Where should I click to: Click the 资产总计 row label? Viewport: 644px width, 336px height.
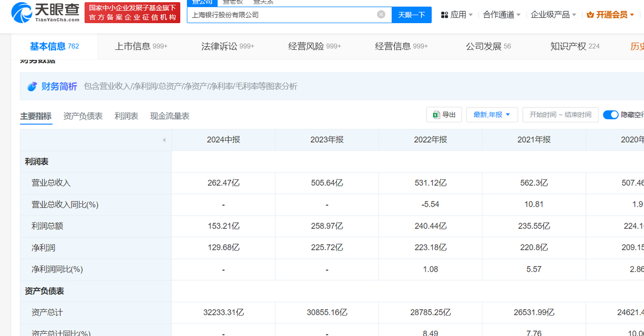[47, 312]
